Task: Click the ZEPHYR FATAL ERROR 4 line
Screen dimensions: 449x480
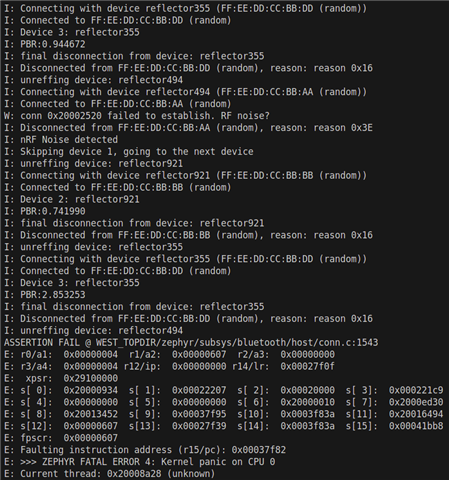Action: [140, 462]
